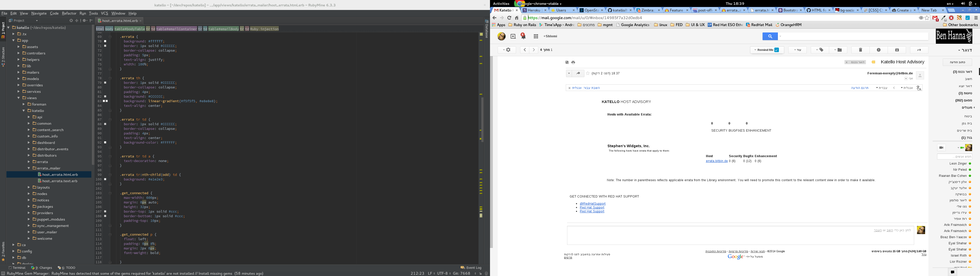Click the reply arrow on the message
The width and height of the screenshot is (980, 276).
578,73
